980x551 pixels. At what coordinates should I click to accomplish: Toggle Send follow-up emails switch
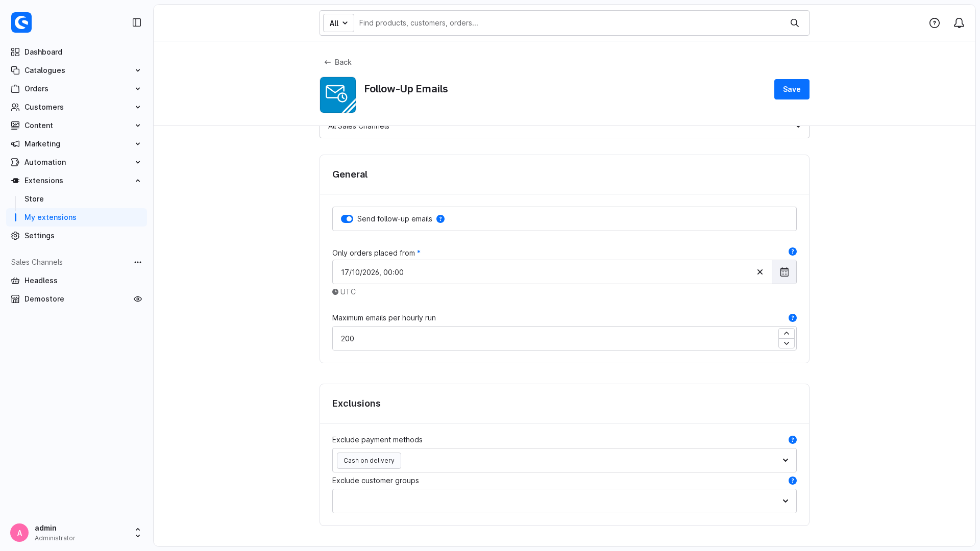(347, 219)
